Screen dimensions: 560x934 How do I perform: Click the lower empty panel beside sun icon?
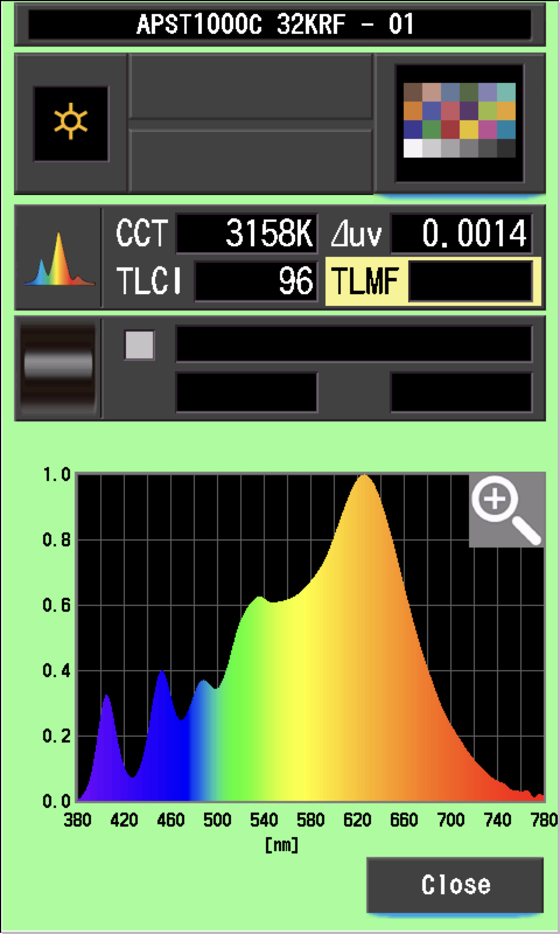(x=250, y=160)
